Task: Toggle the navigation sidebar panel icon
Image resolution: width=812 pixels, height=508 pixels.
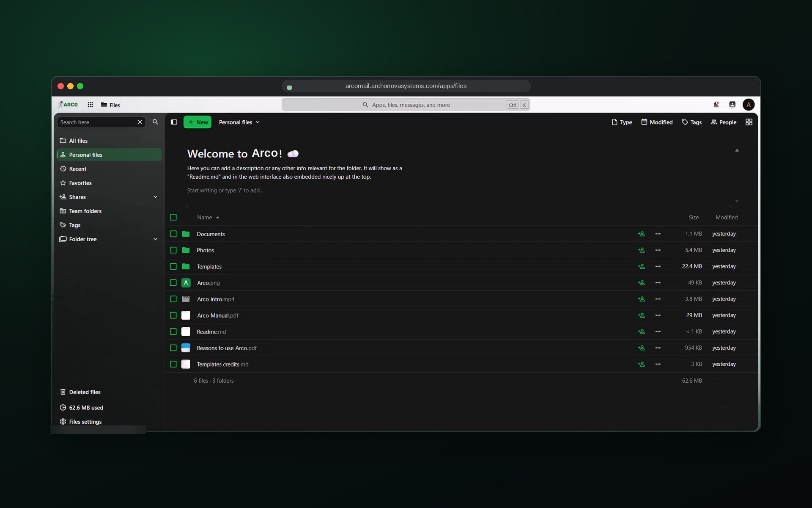Action: [x=174, y=122]
